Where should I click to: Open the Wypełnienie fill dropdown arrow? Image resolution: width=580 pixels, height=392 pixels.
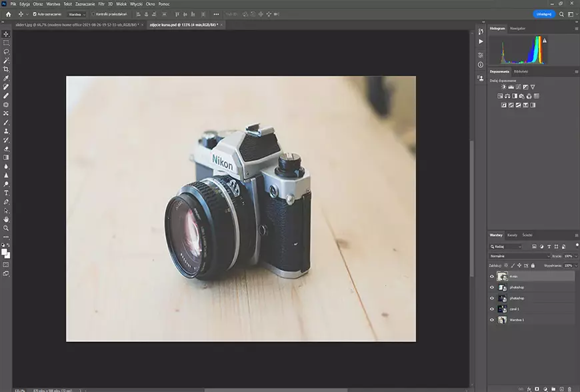[x=576, y=265]
